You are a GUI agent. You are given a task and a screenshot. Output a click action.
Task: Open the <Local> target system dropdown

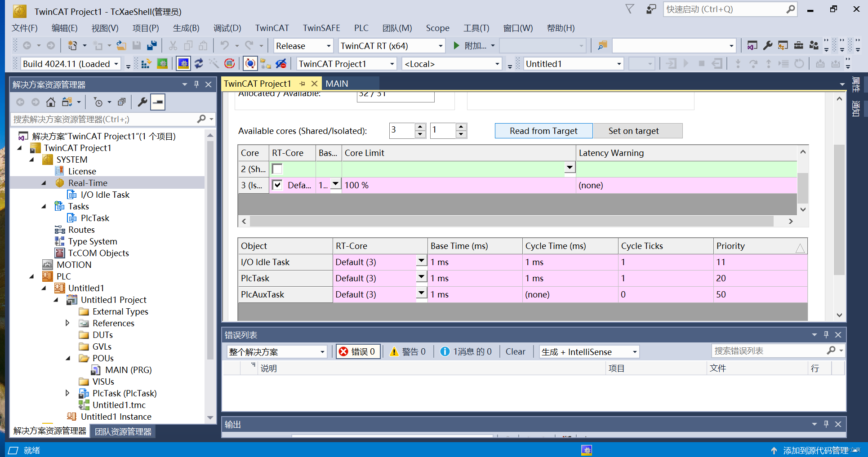coord(497,64)
